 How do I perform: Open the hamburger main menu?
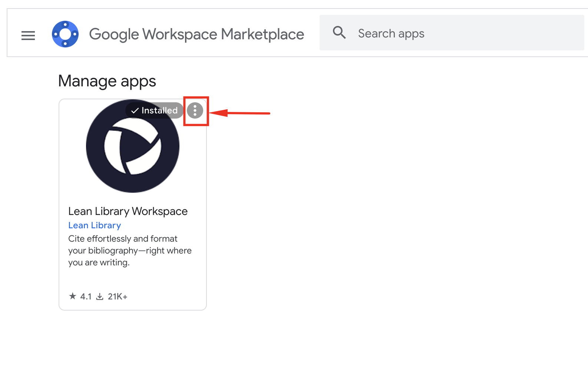click(28, 35)
